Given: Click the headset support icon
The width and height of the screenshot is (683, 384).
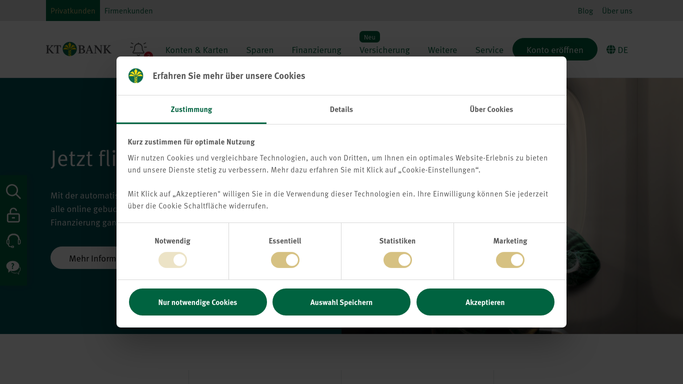Looking at the screenshot, I should tap(13, 241).
